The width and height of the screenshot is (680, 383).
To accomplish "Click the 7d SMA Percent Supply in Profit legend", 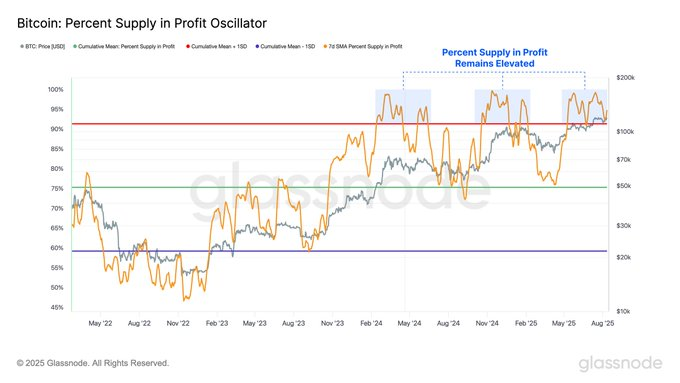I will [363, 46].
